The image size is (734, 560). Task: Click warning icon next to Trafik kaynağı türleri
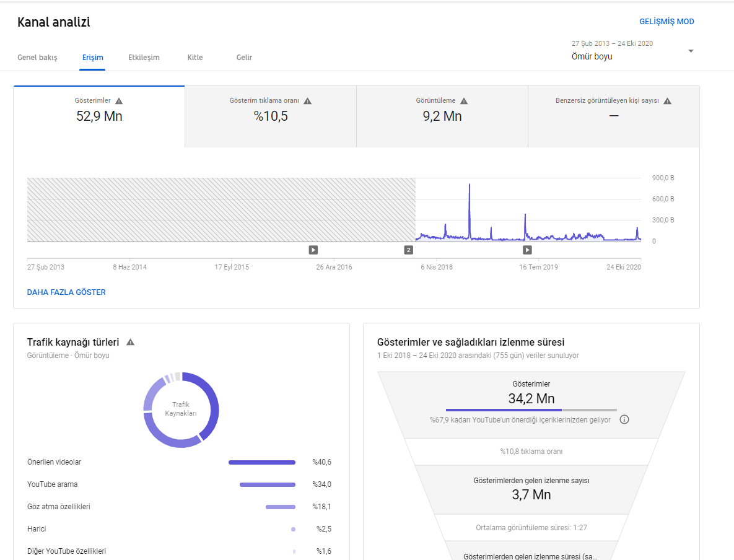[x=131, y=343]
